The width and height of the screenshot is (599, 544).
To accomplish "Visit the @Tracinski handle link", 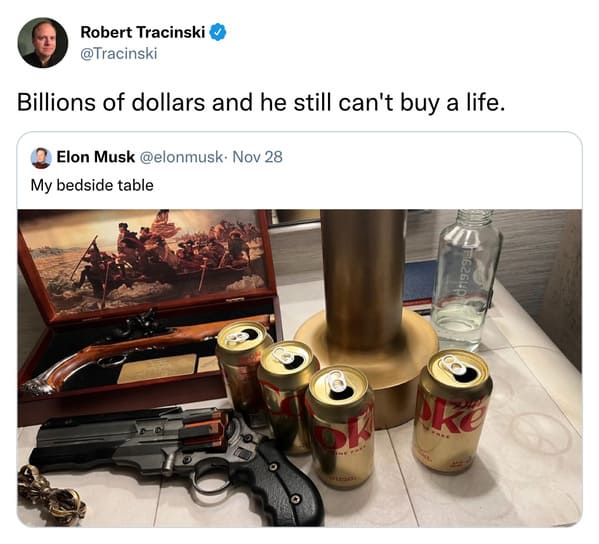I will [119, 53].
